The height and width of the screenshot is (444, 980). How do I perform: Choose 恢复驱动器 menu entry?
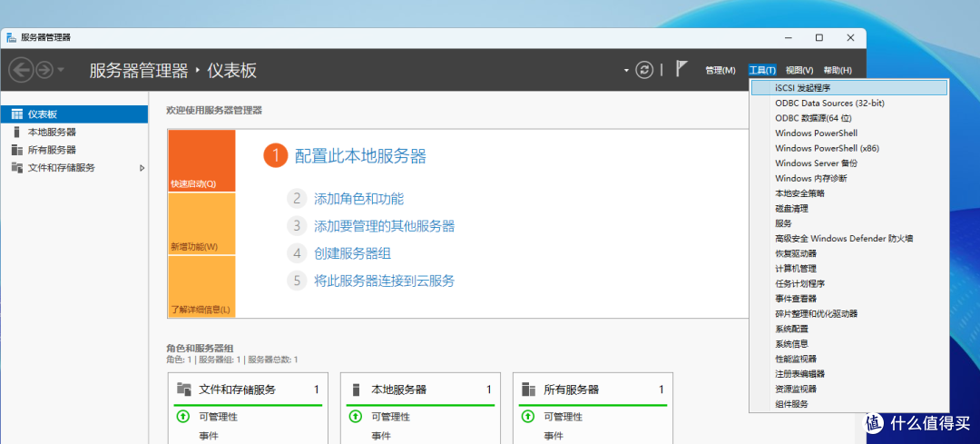tap(848, 253)
